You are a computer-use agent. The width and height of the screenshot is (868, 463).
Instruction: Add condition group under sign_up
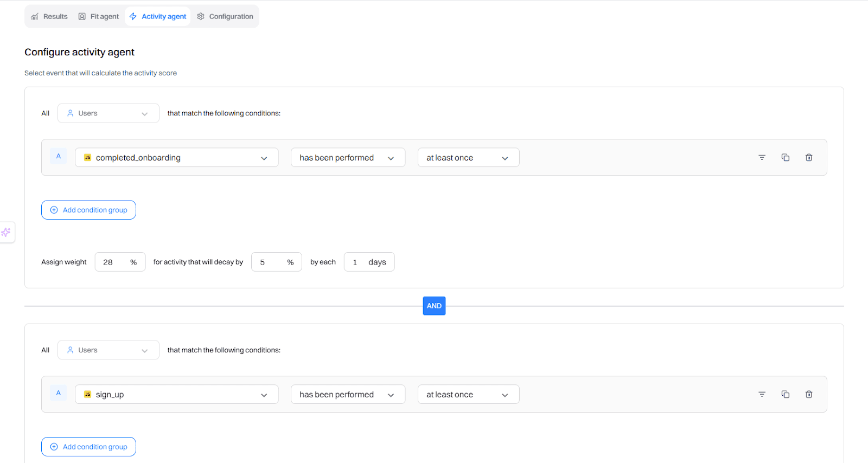pyautogui.click(x=88, y=447)
